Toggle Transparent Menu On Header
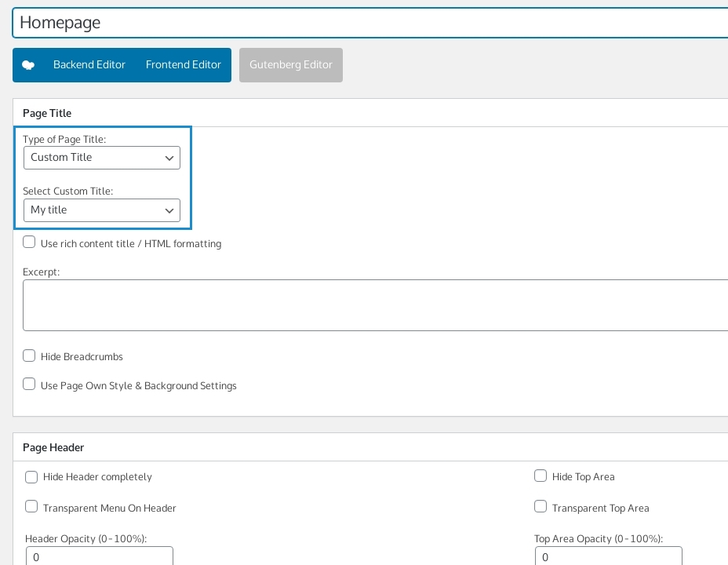This screenshot has height=565, width=728. (x=31, y=507)
